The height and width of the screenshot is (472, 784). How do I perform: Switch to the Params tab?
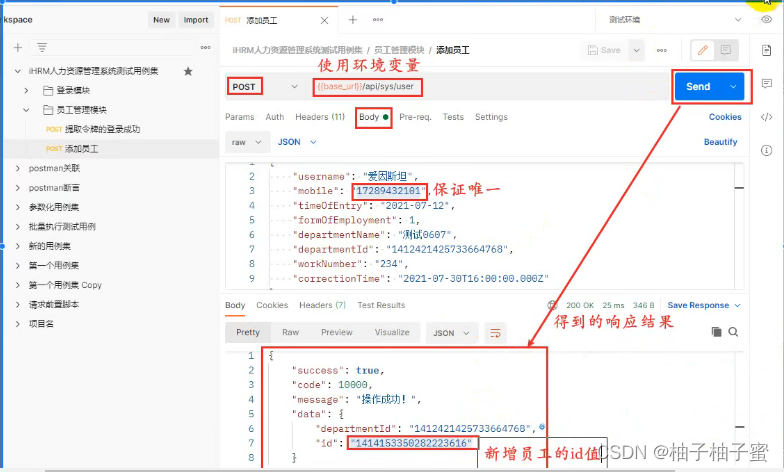[240, 117]
